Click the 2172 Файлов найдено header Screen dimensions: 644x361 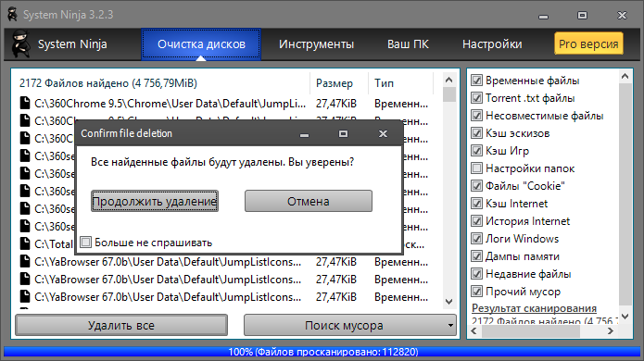pos(108,83)
